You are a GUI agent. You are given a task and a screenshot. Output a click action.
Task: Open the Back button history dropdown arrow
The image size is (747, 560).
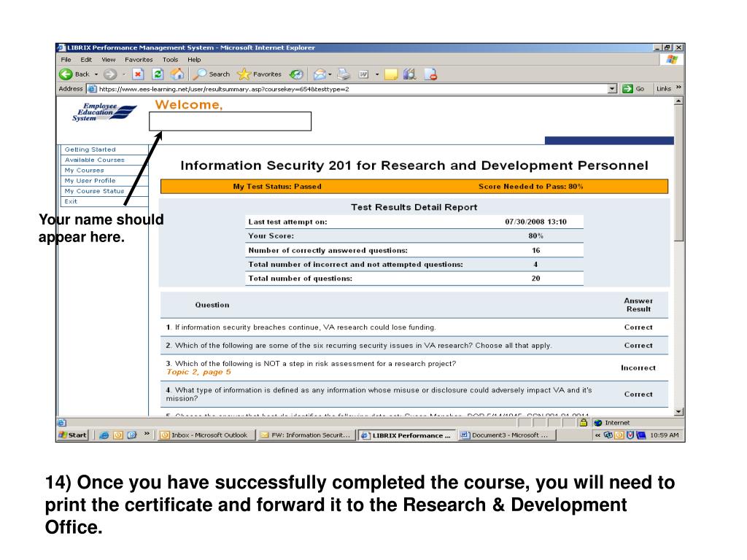coord(96,74)
